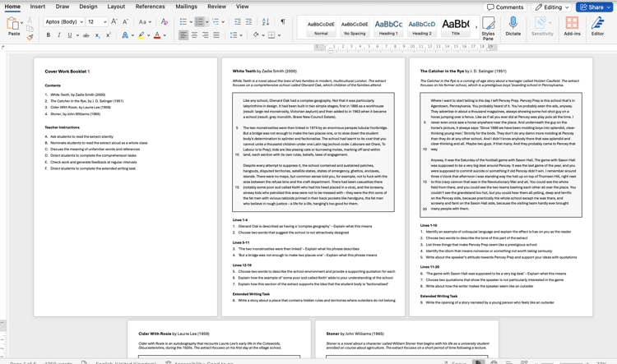Viewport: 617px width, 364px height.
Task: Click the Comments button
Action: point(506,7)
